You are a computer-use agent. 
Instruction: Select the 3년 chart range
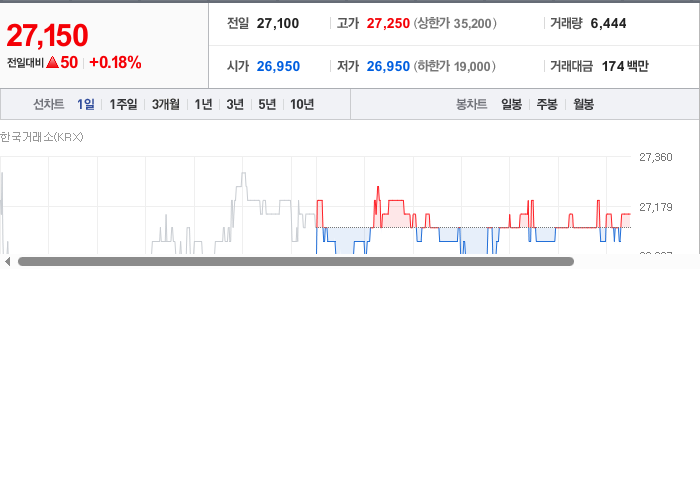235,104
